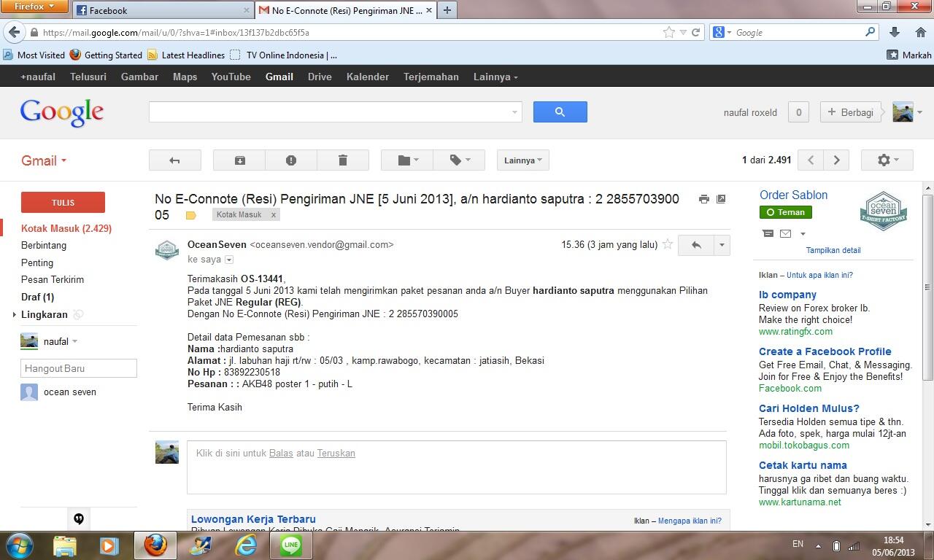The height and width of the screenshot is (560, 934).
Task: Click the email envelope icon under Order Sablon
Action: click(x=785, y=233)
